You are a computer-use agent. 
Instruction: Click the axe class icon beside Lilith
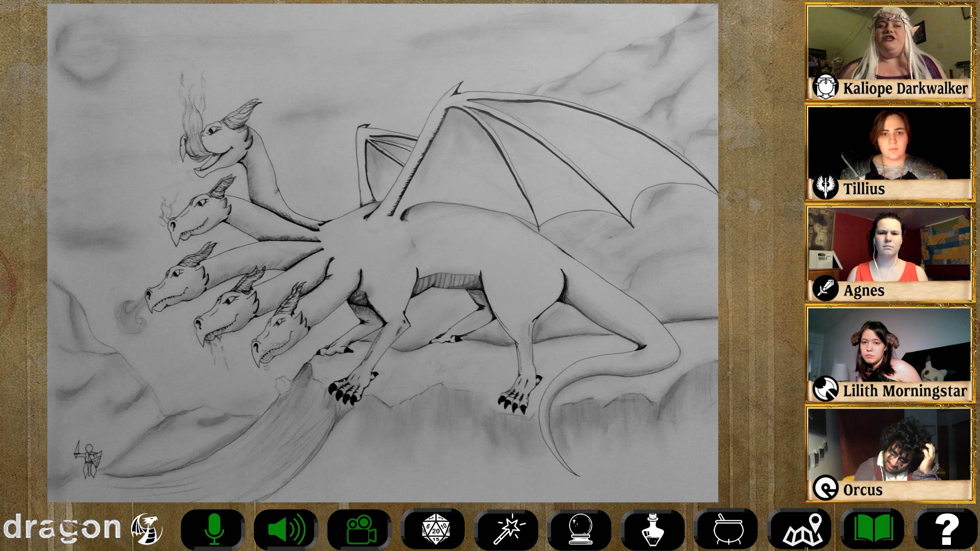click(825, 390)
